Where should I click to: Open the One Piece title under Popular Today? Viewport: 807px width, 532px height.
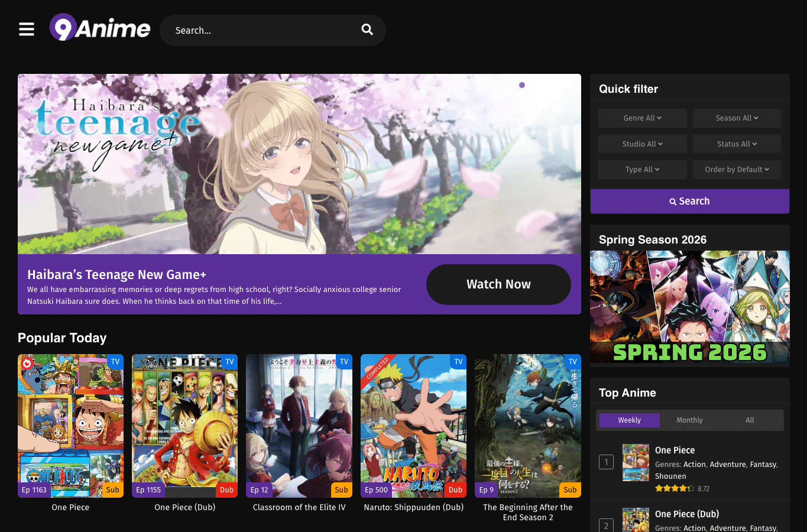(x=70, y=507)
